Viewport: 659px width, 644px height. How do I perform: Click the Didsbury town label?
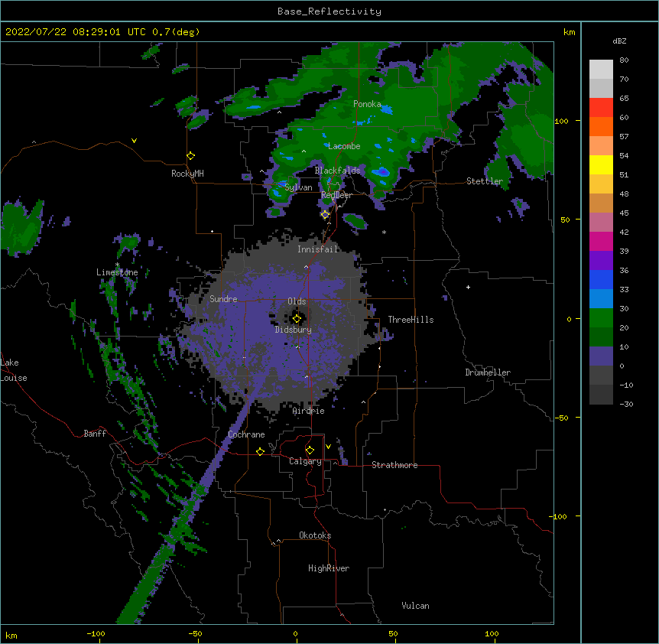(293, 330)
